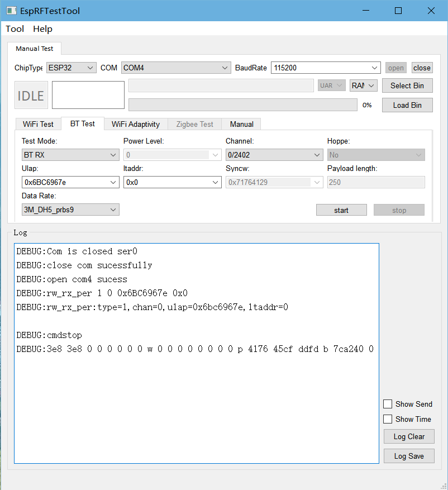Open the Help menu
The width and height of the screenshot is (448, 490).
pos(42,29)
